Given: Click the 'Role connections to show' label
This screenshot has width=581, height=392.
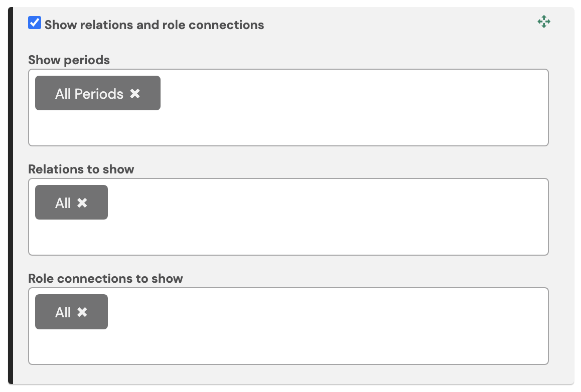Looking at the screenshot, I should (105, 278).
